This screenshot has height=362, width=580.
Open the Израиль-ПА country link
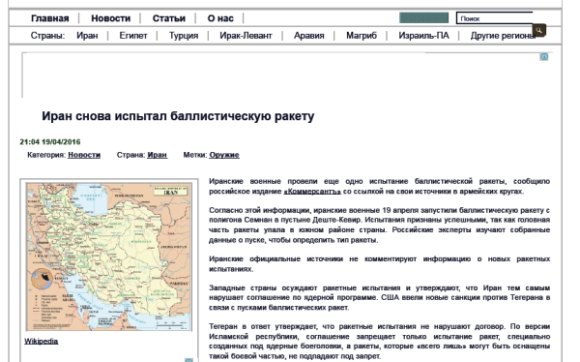pyautogui.click(x=424, y=36)
